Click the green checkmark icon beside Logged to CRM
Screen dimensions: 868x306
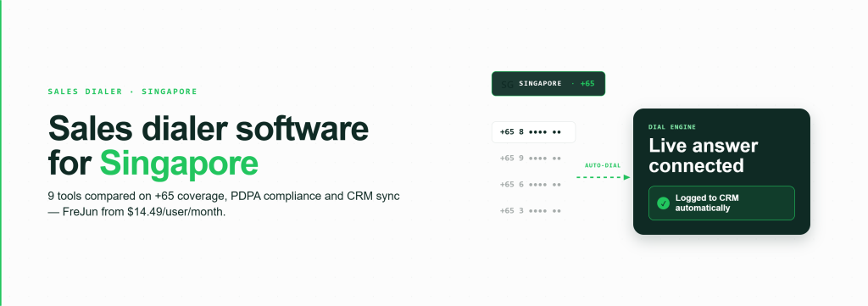coord(663,203)
